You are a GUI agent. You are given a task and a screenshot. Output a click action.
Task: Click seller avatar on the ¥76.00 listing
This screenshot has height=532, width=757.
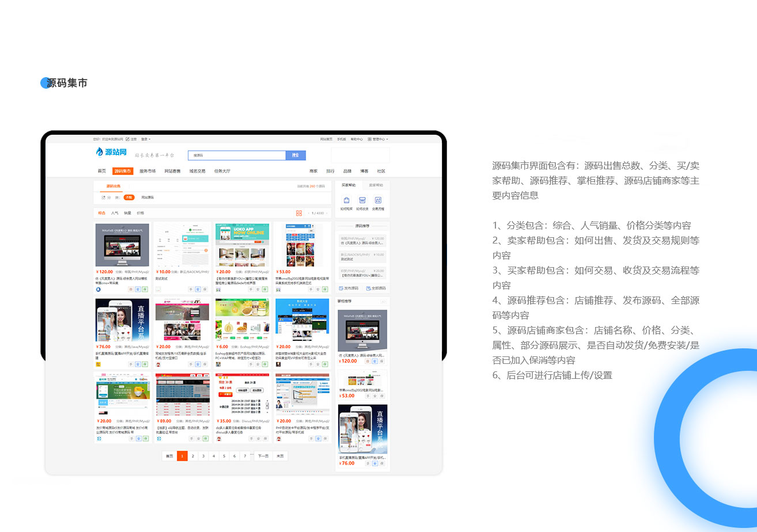[x=98, y=364]
